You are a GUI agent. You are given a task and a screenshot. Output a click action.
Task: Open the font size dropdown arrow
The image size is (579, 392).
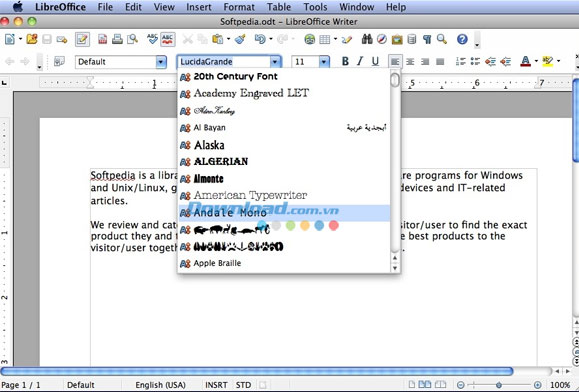pos(324,62)
